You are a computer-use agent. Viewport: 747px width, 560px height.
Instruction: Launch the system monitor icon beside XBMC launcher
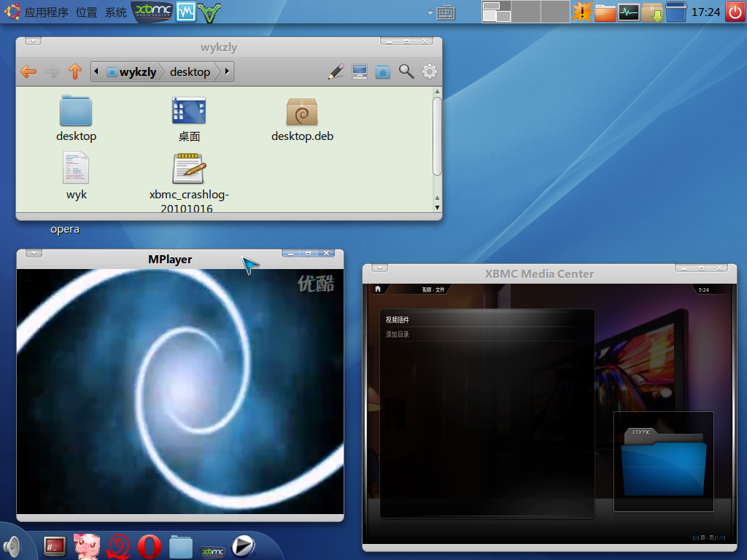(x=186, y=12)
